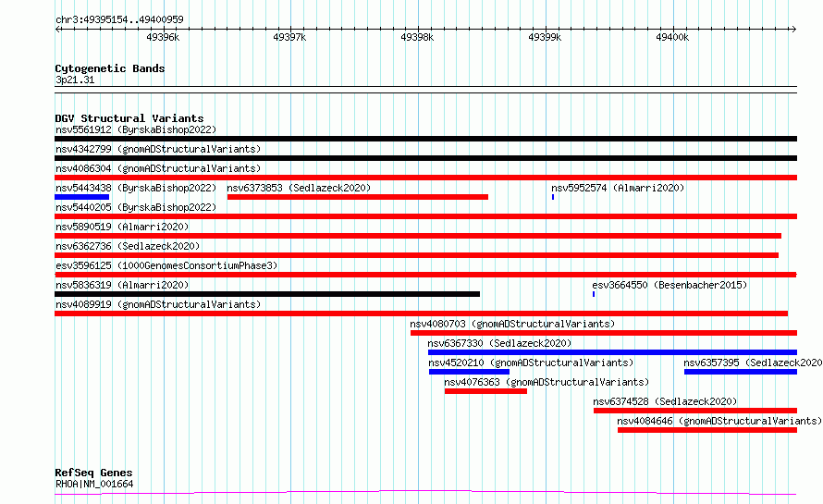The height and width of the screenshot is (504, 823).
Task: Click the 49397k ruler position label
Action: (289, 37)
